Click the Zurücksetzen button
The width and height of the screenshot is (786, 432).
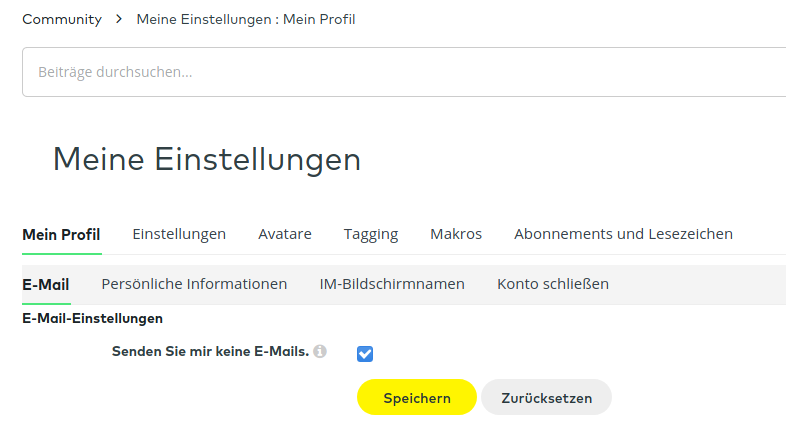pos(546,398)
